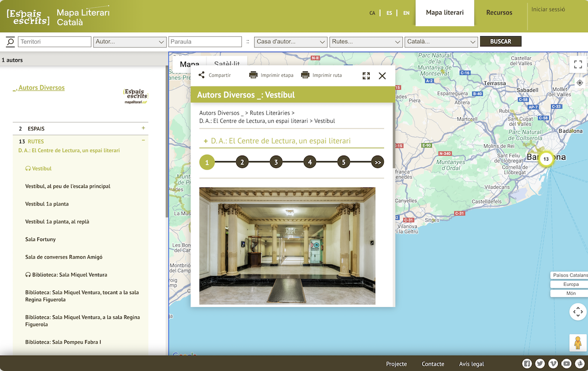The height and width of the screenshot is (371, 588).
Task: Expand the ESPAIS section plus sign
Action: 143,128
